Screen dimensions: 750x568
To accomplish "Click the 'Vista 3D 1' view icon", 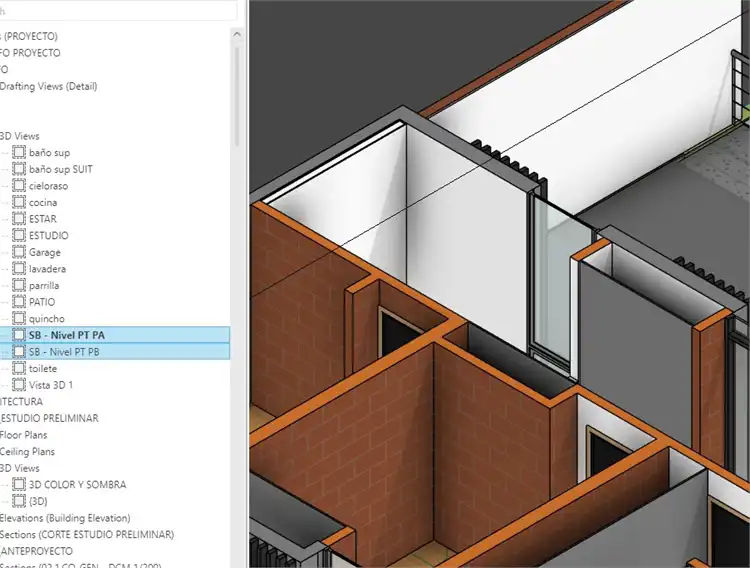I will coord(19,385).
